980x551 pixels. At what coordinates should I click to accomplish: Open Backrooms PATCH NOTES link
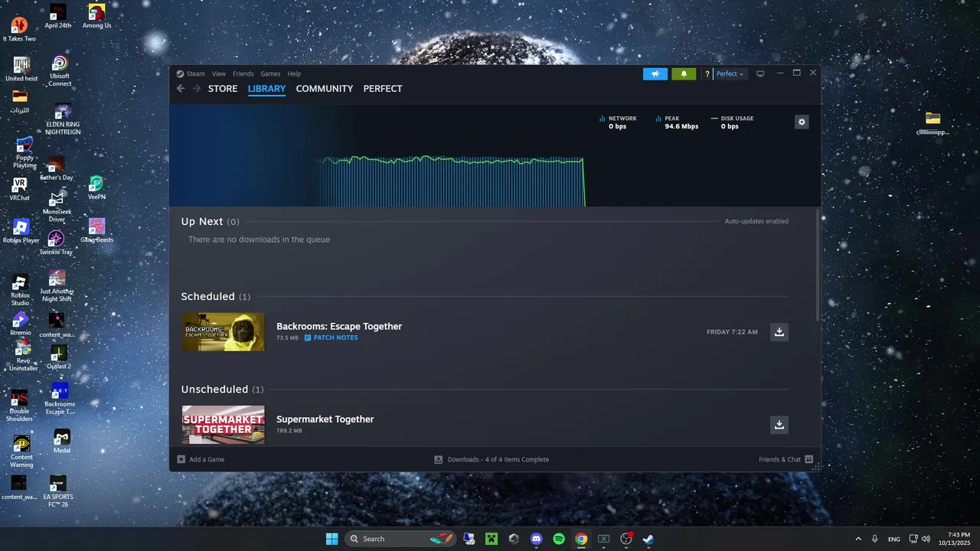331,337
